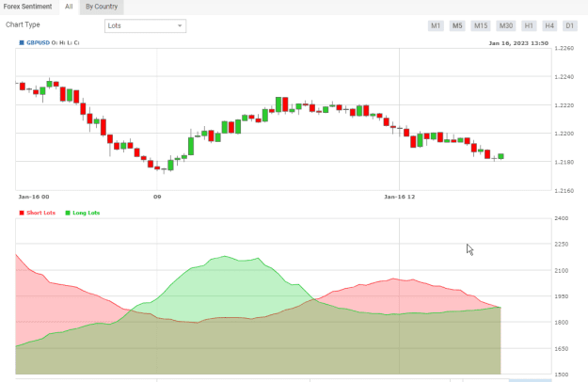Click the 1.2260 price axis label
Screen dimensions: 588x382
coord(564,48)
